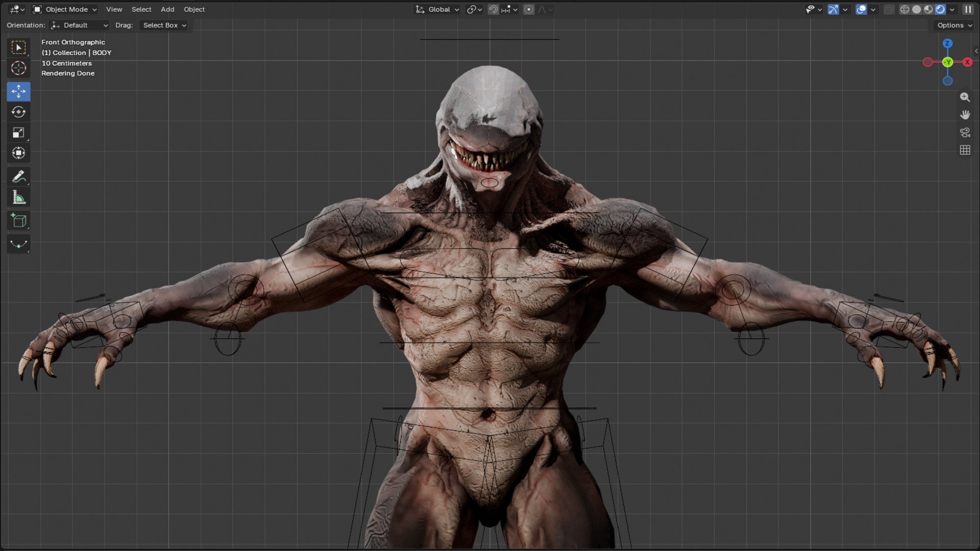Viewport: 980px width, 551px height.
Task: Click the zoom view magnifier icon
Action: point(965,97)
